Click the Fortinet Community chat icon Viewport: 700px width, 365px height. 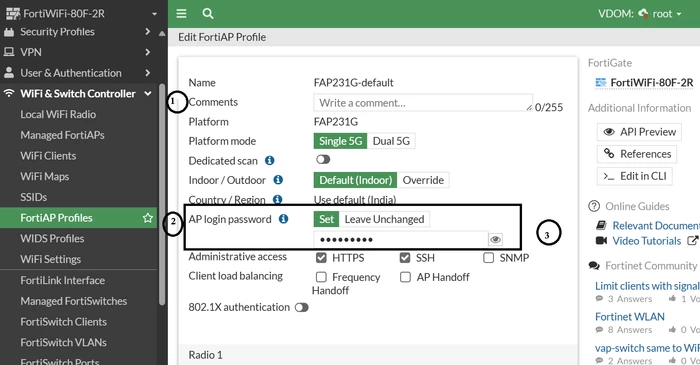(x=594, y=266)
